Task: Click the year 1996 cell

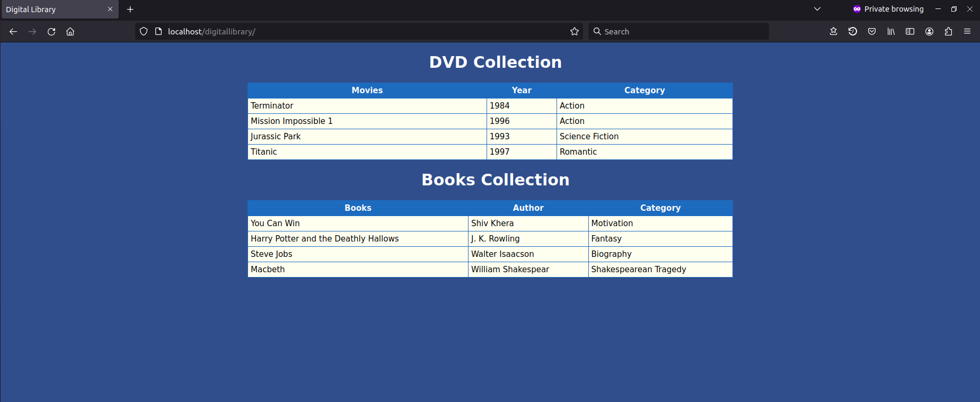Action: click(522, 121)
